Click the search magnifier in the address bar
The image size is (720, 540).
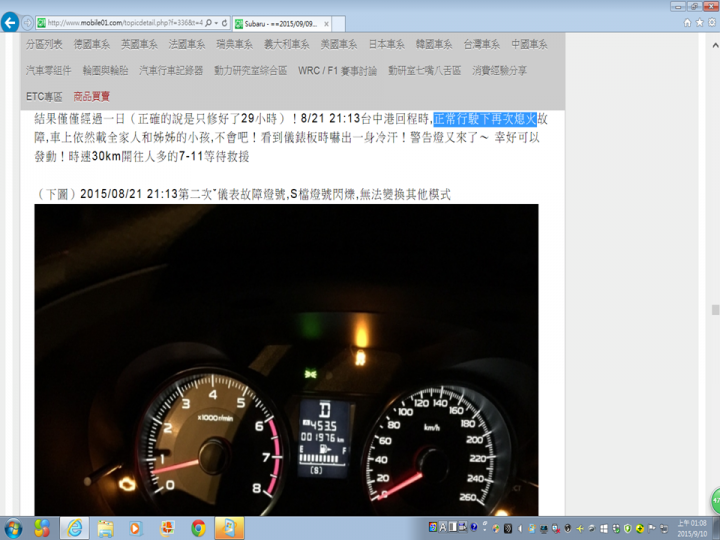208,22
